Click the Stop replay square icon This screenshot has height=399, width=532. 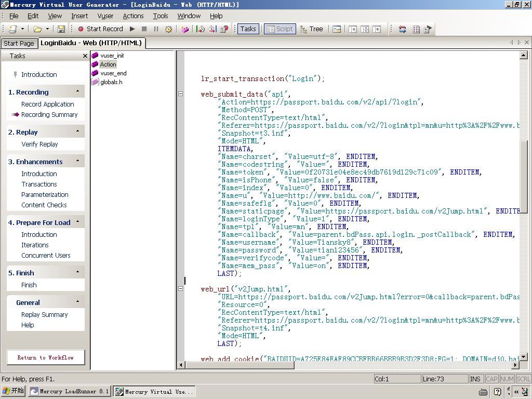[x=144, y=29]
